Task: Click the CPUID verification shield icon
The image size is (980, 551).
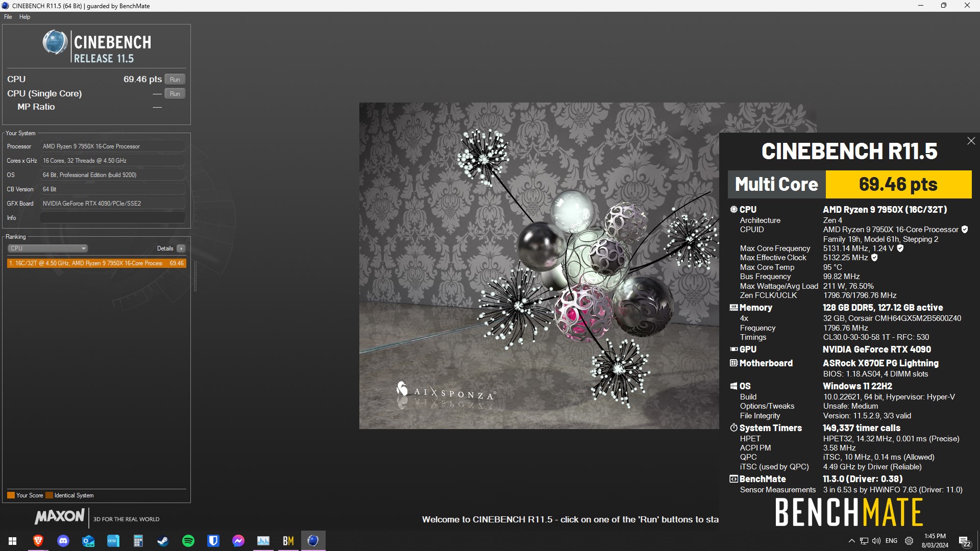Action: (x=965, y=230)
